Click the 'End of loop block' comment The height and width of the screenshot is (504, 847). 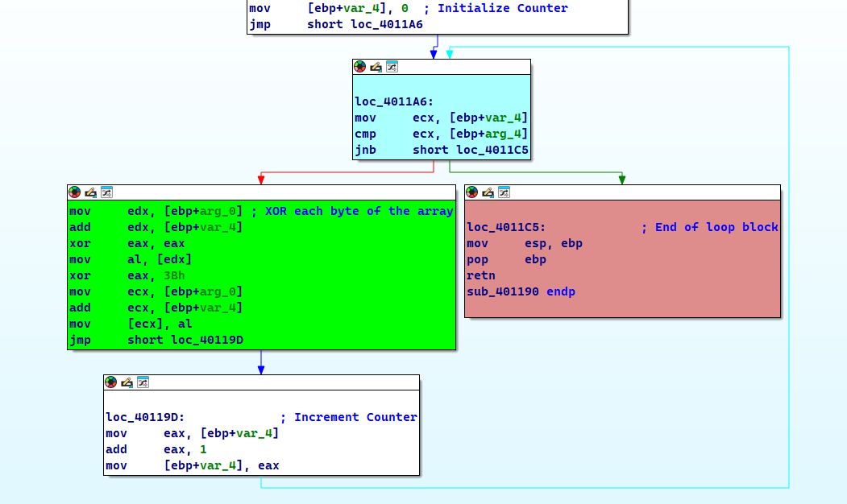click(716, 227)
